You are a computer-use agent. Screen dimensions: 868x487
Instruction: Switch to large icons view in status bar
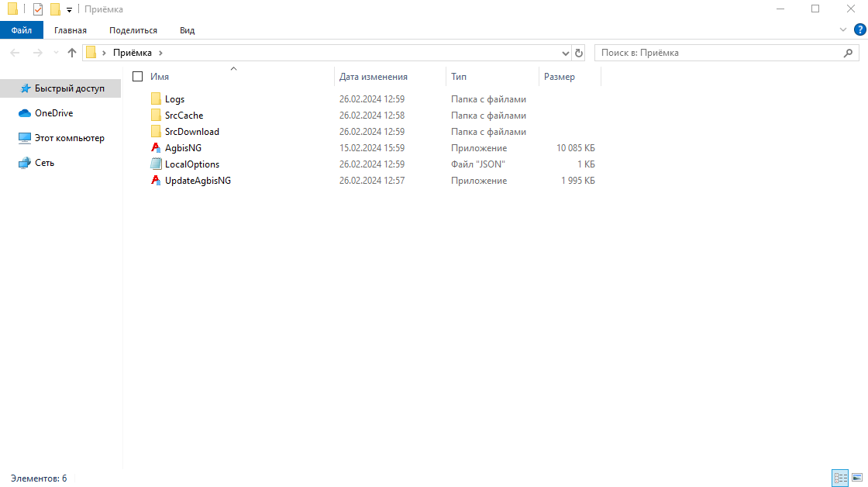[x=857, y=478]
